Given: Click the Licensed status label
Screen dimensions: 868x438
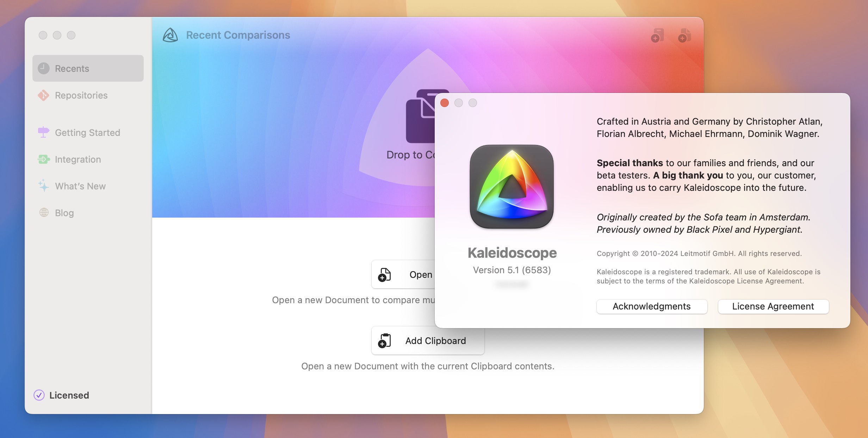Looking at the screenshot, I should (x=69, y=395).
